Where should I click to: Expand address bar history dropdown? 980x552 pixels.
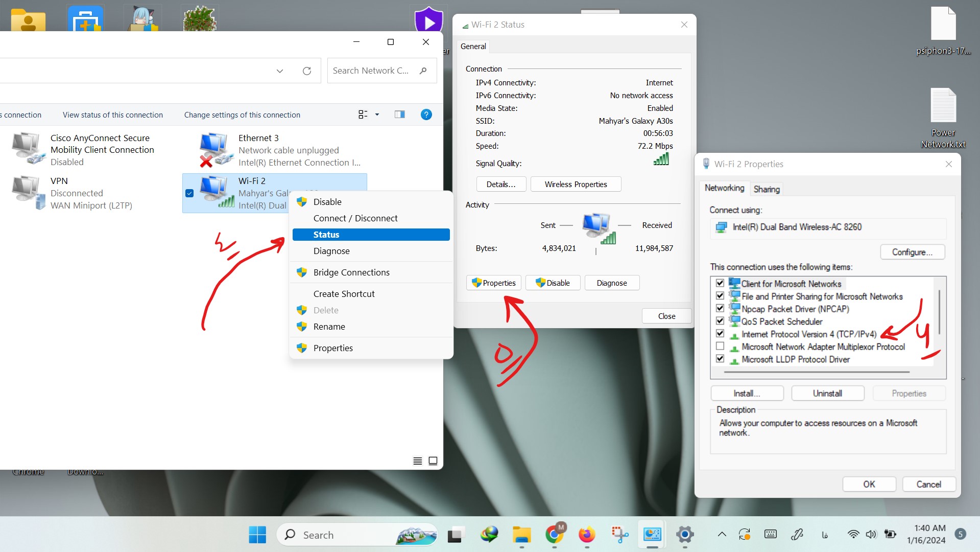click(279, 71)
